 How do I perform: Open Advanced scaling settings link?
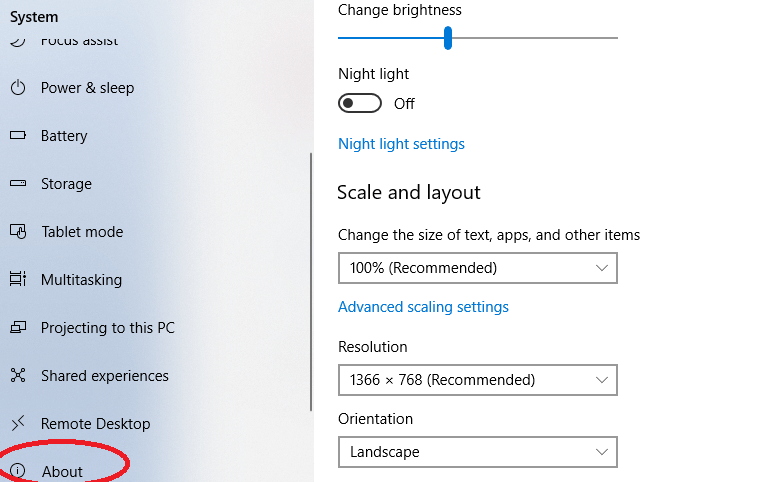(423, 307)
